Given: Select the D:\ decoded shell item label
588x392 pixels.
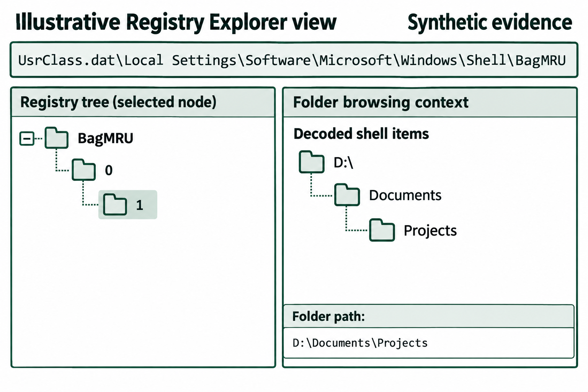Looking at the screenshot, I should [343, 163].
